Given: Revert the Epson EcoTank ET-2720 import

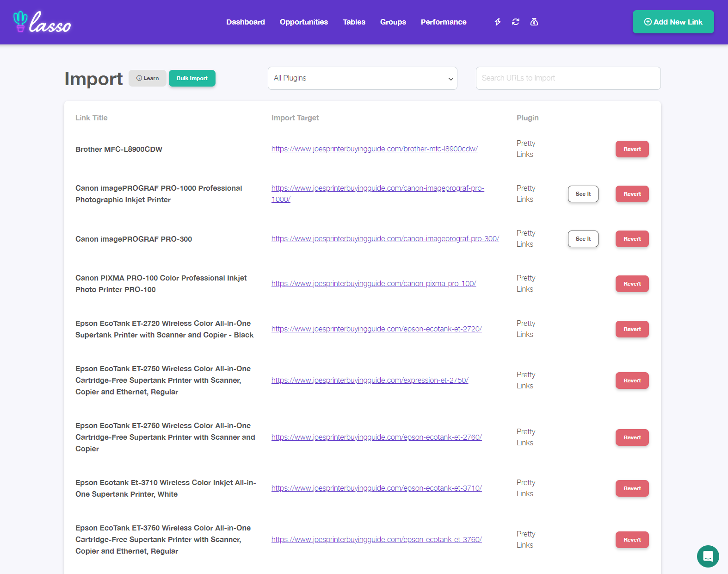Looking at the screenshot, I should click(x=632, y=329).
